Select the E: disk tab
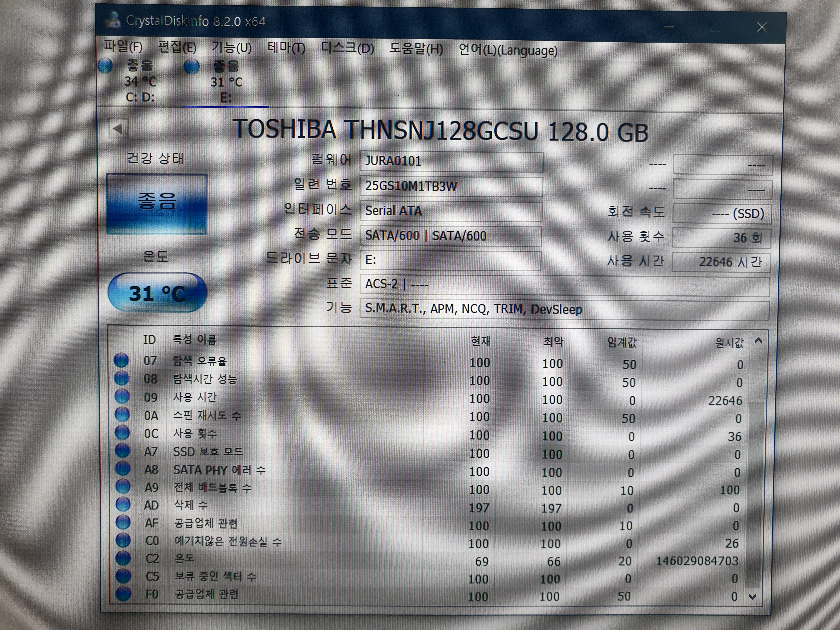Image resolution: width=840 pixels, height=630 pixels. coord(226,82)
